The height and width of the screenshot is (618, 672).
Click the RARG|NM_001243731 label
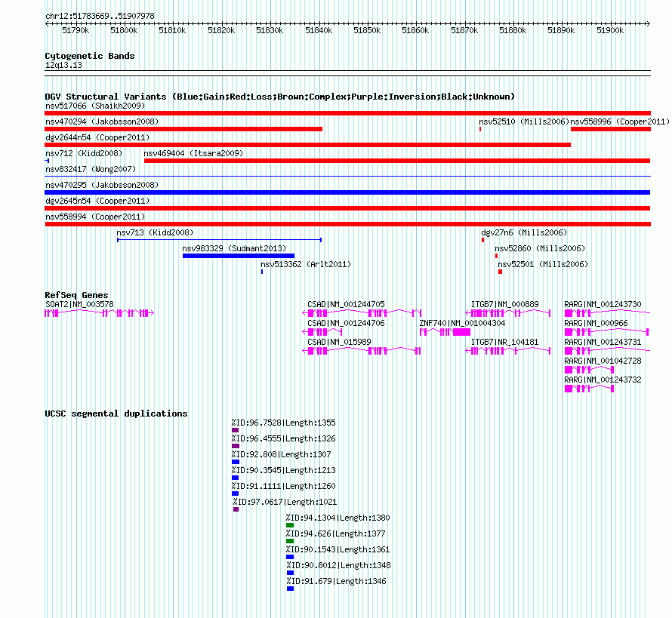[603, 342]
